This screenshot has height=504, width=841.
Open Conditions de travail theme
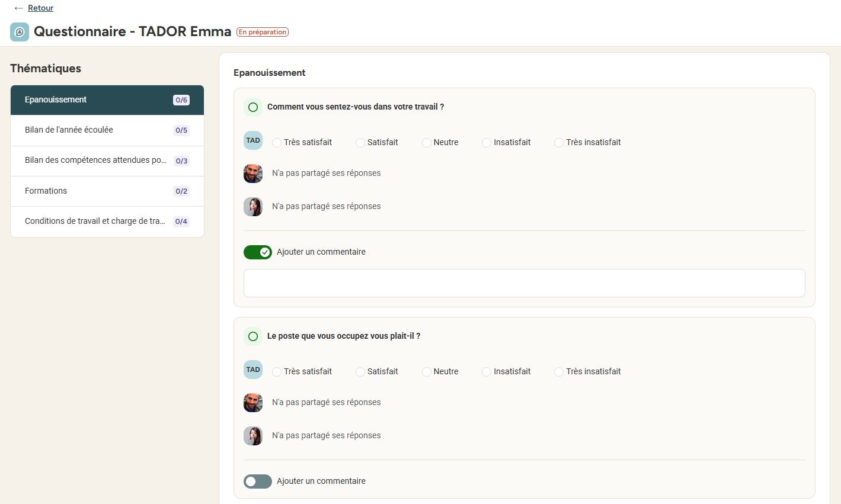tap(107, 221)
